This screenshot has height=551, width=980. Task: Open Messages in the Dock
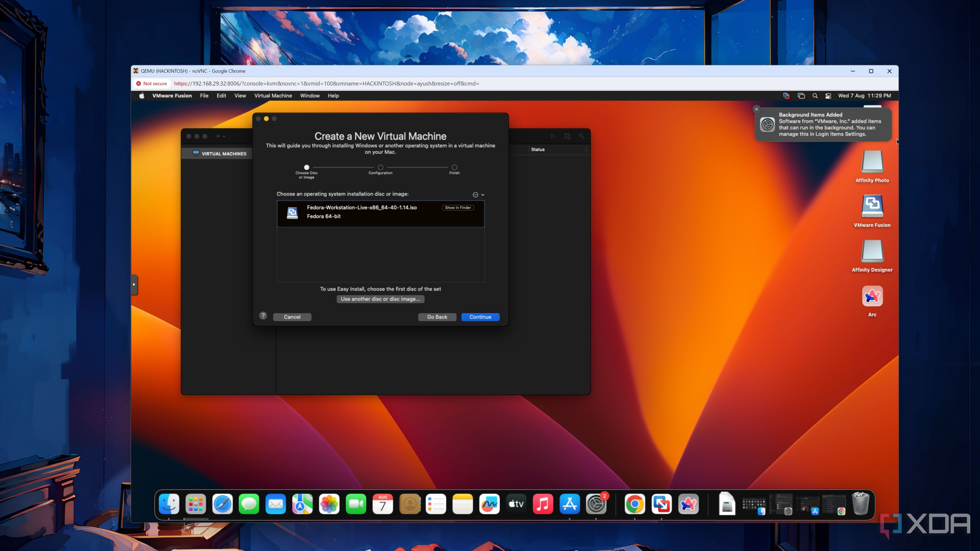[249, 504]
